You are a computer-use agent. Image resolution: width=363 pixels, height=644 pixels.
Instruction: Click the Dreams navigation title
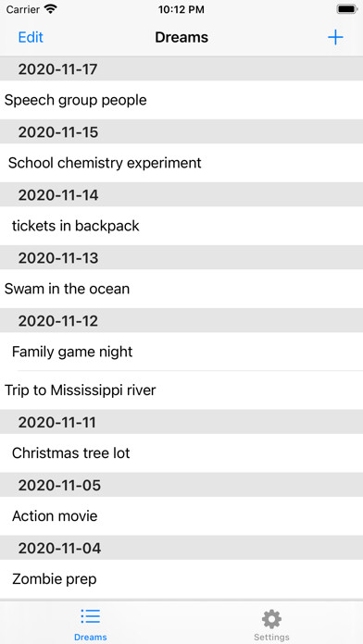pos(181,37)
